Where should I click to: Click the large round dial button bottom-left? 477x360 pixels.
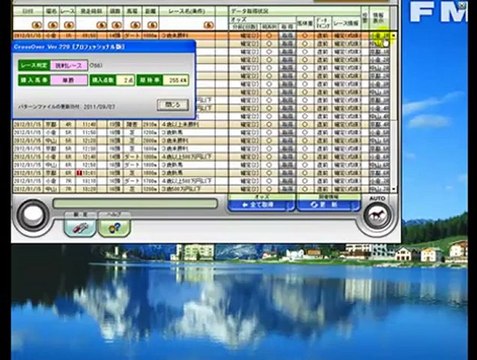(33, 216)
